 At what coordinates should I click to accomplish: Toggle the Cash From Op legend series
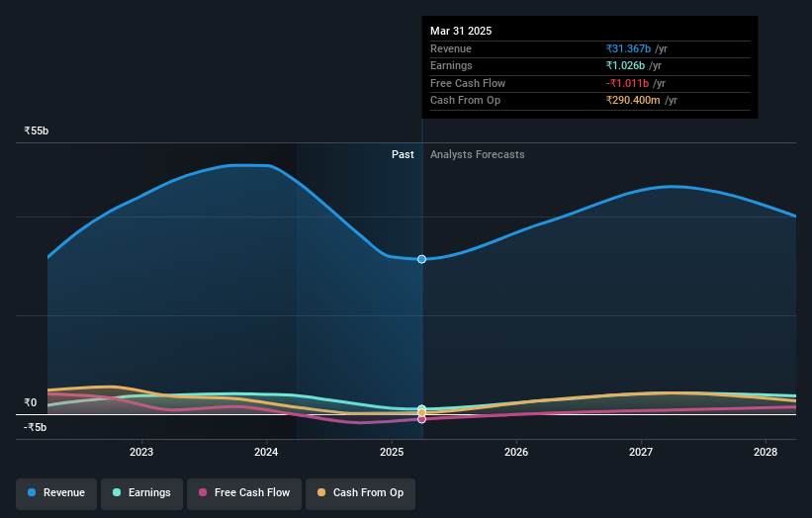(x=360, y=493)
